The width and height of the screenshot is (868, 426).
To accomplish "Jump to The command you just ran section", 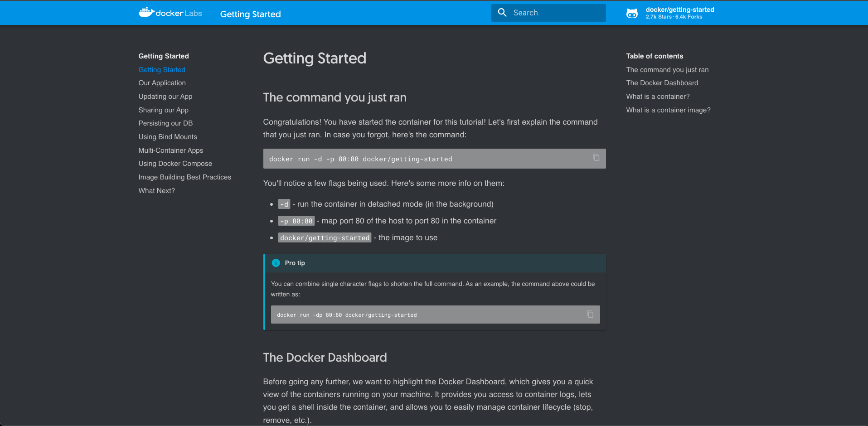I will (x=667, y=70).
